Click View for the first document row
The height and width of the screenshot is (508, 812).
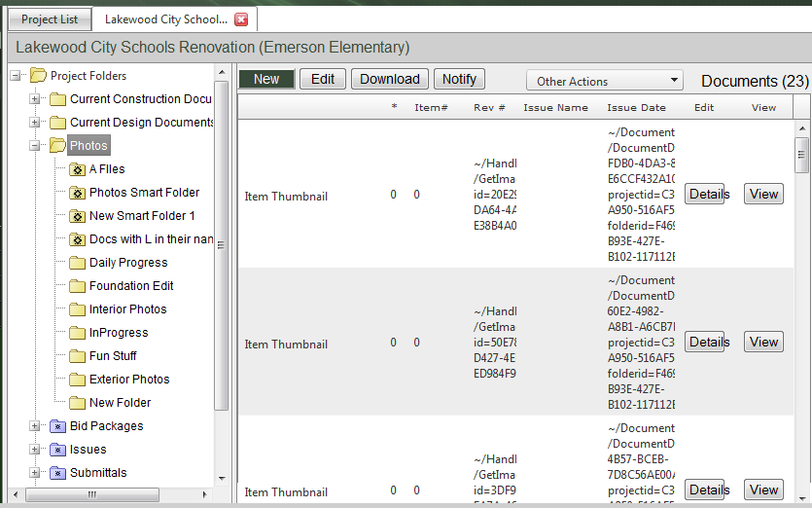(763, 194)
